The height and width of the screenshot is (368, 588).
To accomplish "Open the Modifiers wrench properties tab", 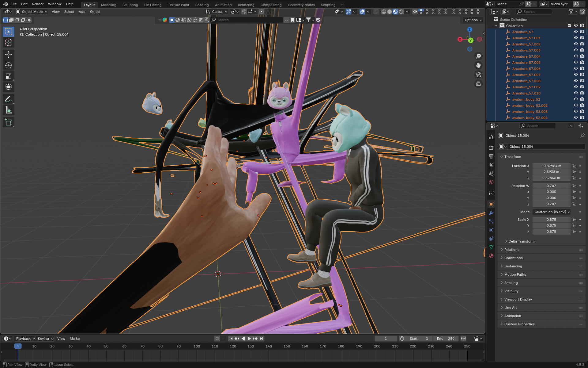I will point(491,213).
